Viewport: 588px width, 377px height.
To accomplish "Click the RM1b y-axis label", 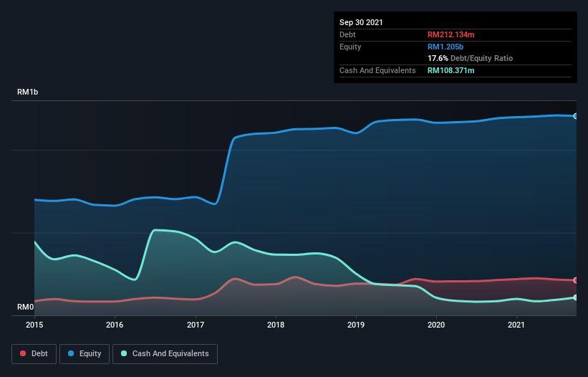I will (27, 92).
